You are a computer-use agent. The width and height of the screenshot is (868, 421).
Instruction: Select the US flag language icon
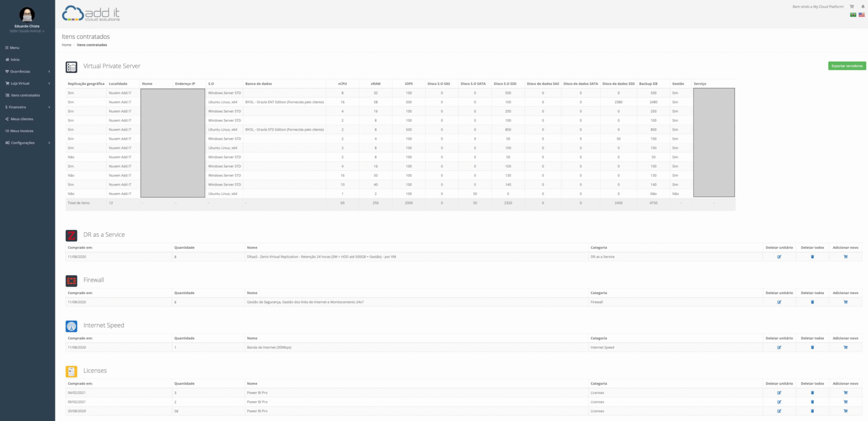point(861,15)
